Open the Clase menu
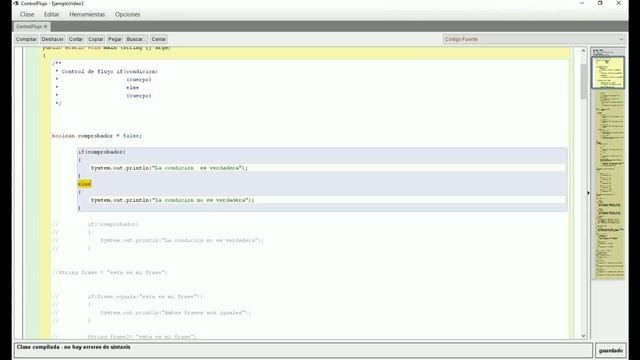The image size is (640, 360). click(x=27, y=14)
